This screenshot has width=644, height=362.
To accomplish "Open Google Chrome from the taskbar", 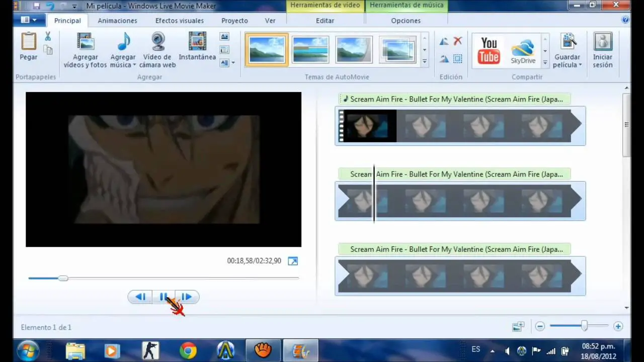I will (188, 350).
